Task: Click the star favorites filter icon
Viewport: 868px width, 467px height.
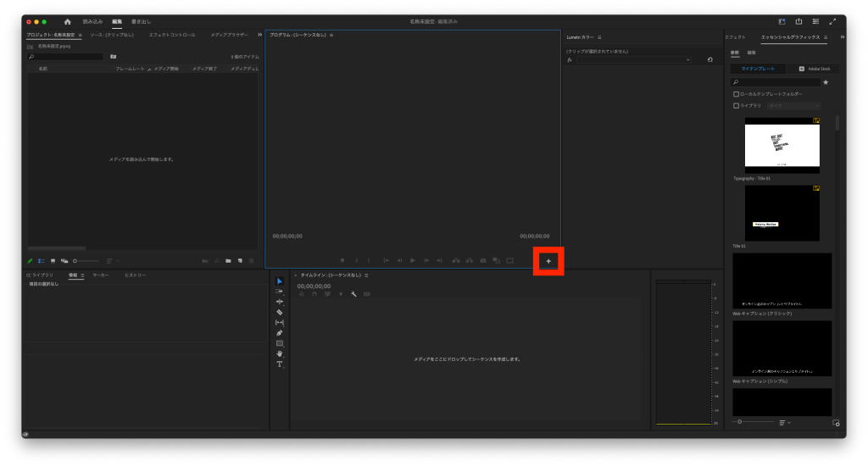Action: pos(826,82)
